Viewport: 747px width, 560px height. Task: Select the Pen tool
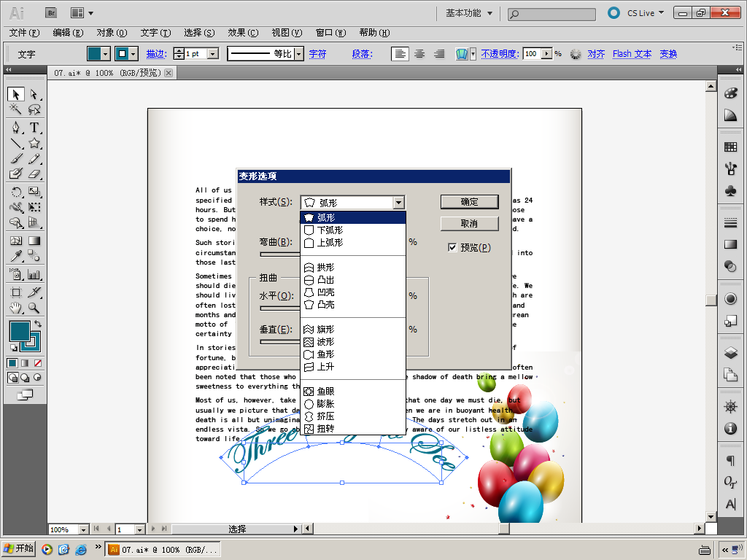[16, 128]
